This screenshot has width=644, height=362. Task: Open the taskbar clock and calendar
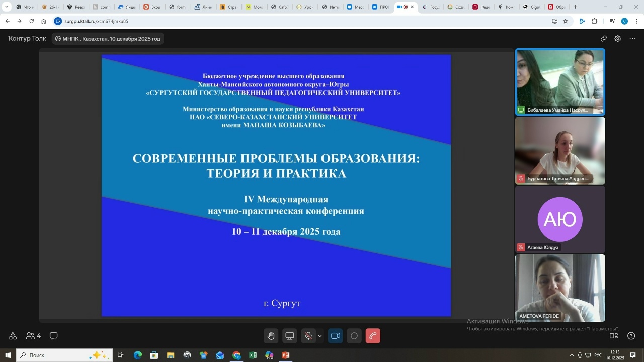(615, 355)
